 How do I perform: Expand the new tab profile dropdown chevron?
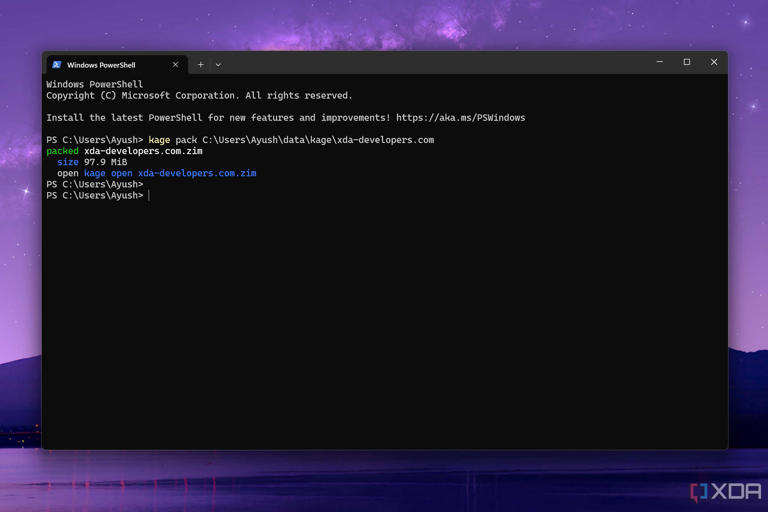point(218,65)
